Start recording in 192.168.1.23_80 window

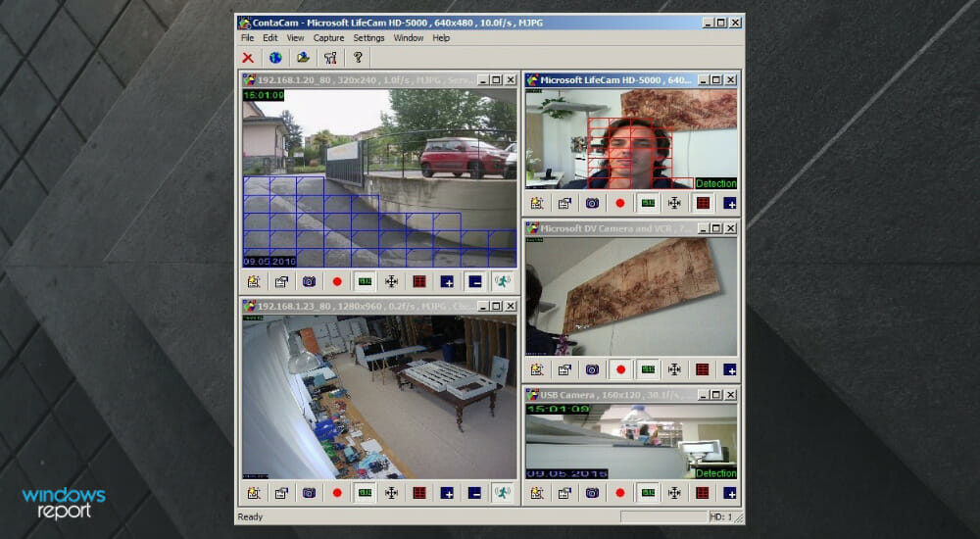pyautogui.click(x=337, y=493)
